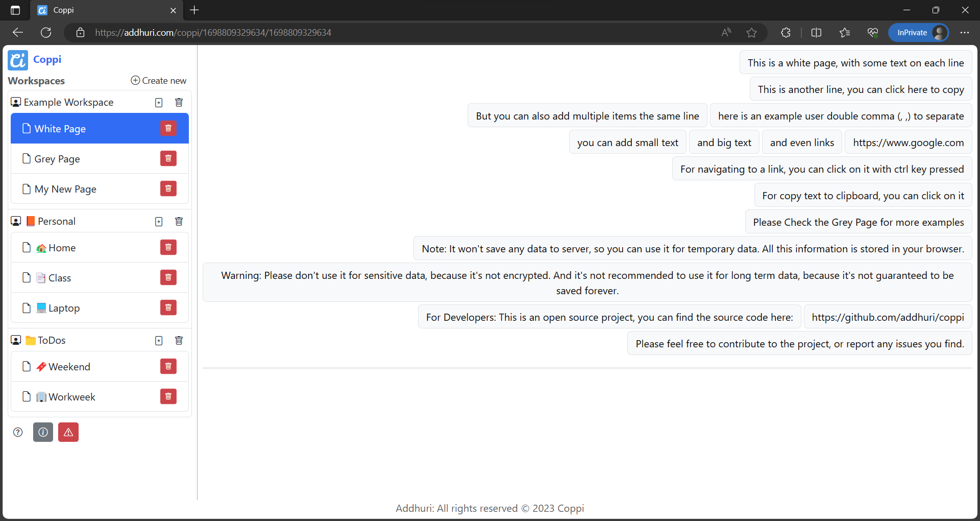Close the Coppi browser tab
The height and width of the screenshot is (521, 980).
click(173, 10)
